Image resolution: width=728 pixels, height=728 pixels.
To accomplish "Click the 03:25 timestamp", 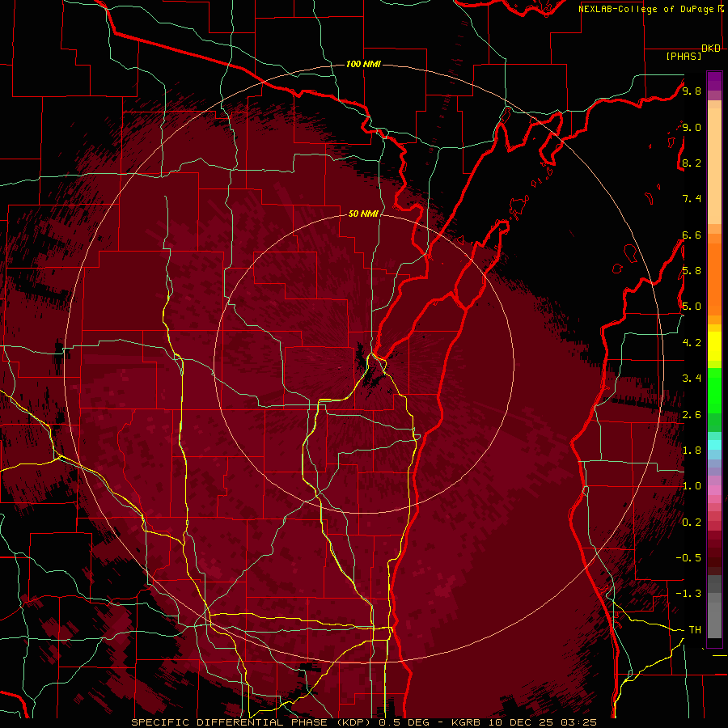I will tap(578, 722).
